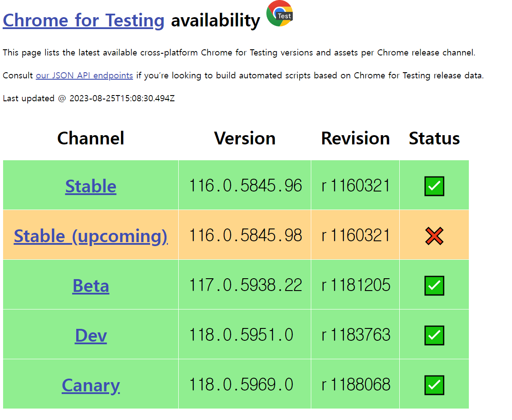512x420 pixels.
Task: Open the Chrome for Testing heading link
Action: tap(83, 21)
